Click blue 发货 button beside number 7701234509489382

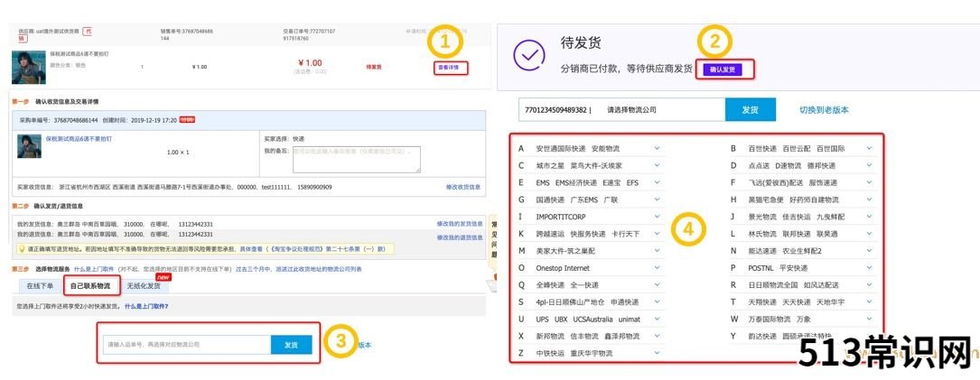click(750, 109)
